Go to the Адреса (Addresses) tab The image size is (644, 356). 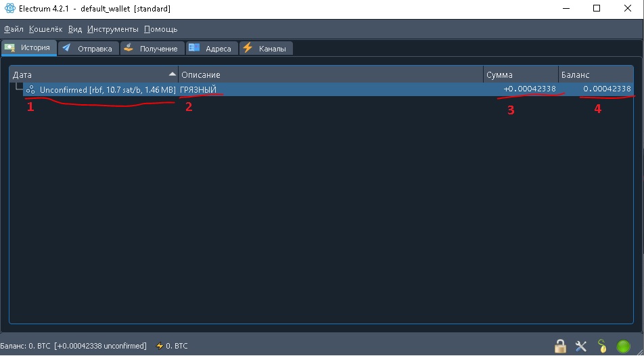[x=211, y=49]
